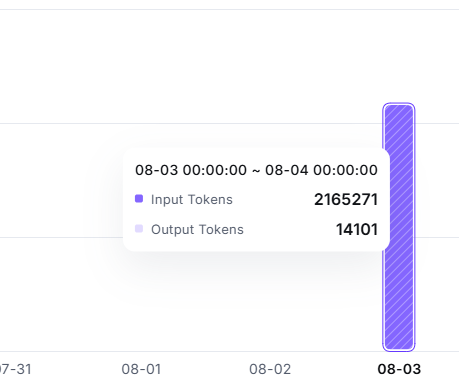Click the base of the 08-03 bar
Screen dimensions: 459x391
click(399, 347)
